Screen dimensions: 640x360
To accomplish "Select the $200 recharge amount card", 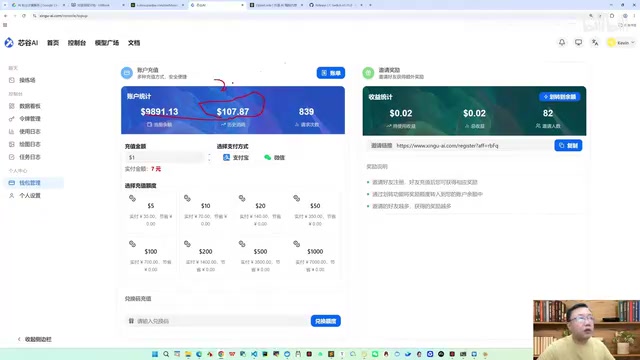I will (x=205, y=256).
